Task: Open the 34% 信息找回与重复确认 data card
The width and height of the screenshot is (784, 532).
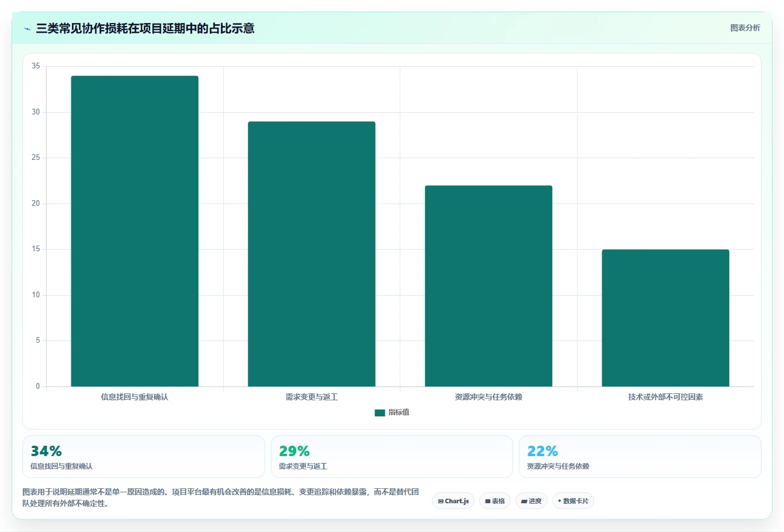Action: [144, 457]
